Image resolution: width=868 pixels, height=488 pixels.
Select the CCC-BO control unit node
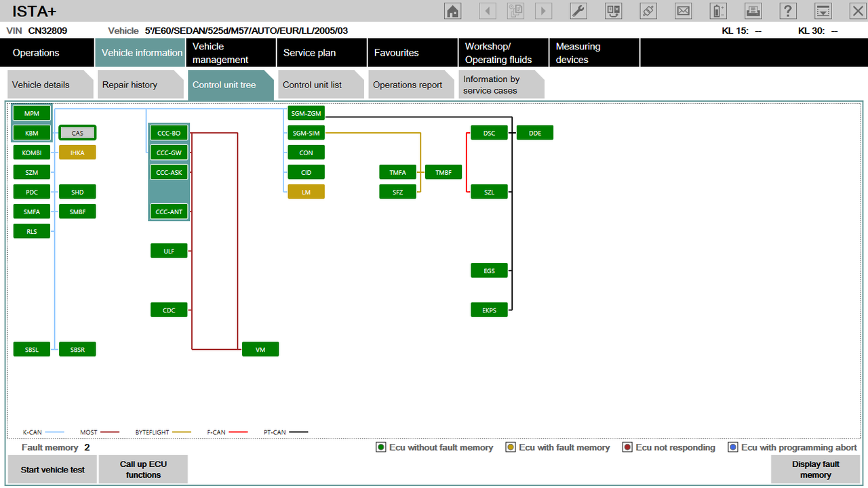pos(169,133)
